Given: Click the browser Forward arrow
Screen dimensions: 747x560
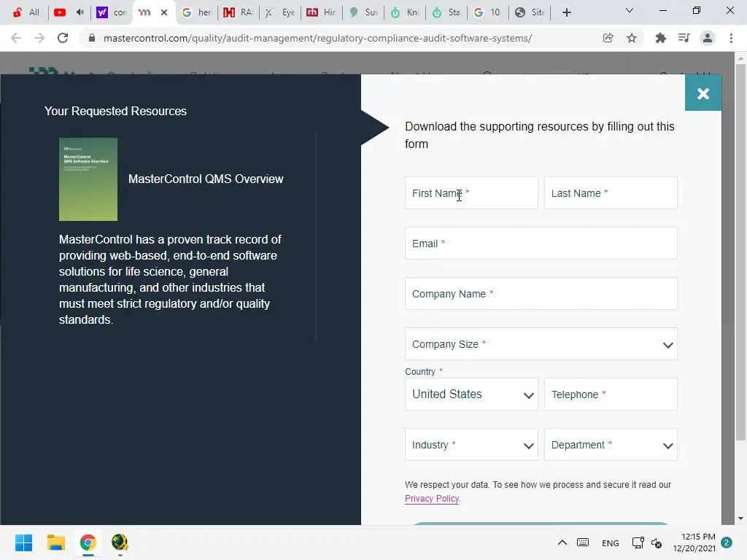Looking at the screenshot, I should coord(39,38).
